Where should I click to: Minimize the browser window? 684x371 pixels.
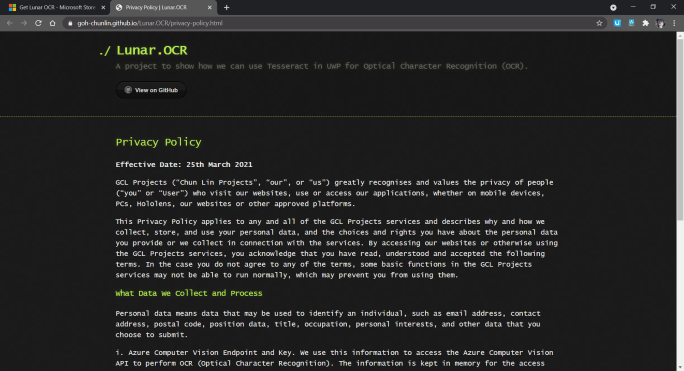[x=633, y=7]
